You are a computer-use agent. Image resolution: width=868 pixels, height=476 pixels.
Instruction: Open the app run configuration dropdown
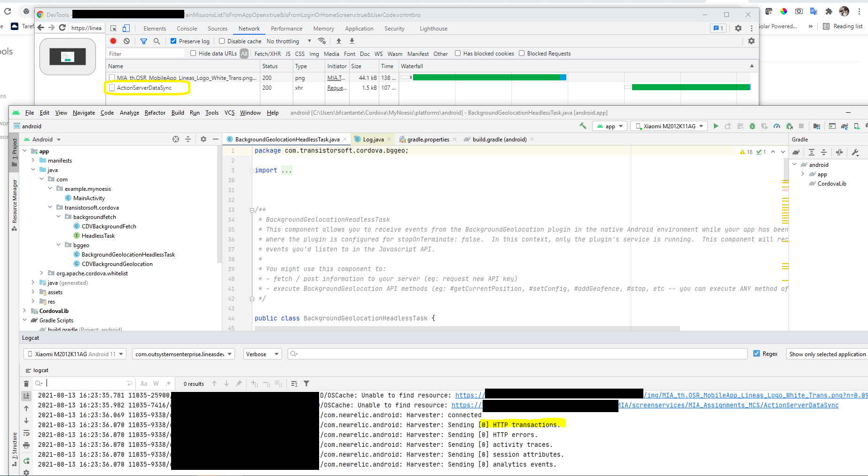[610, 126]
